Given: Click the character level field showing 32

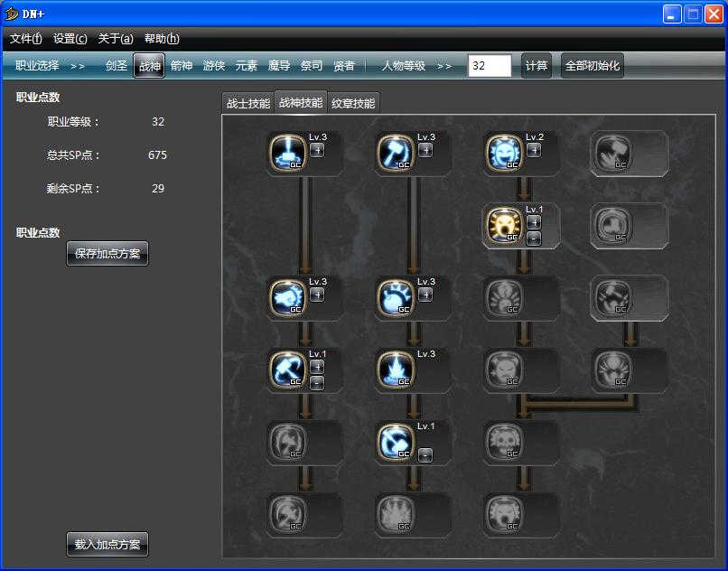Looking at the screenshot, I should [x=490, y=66].
